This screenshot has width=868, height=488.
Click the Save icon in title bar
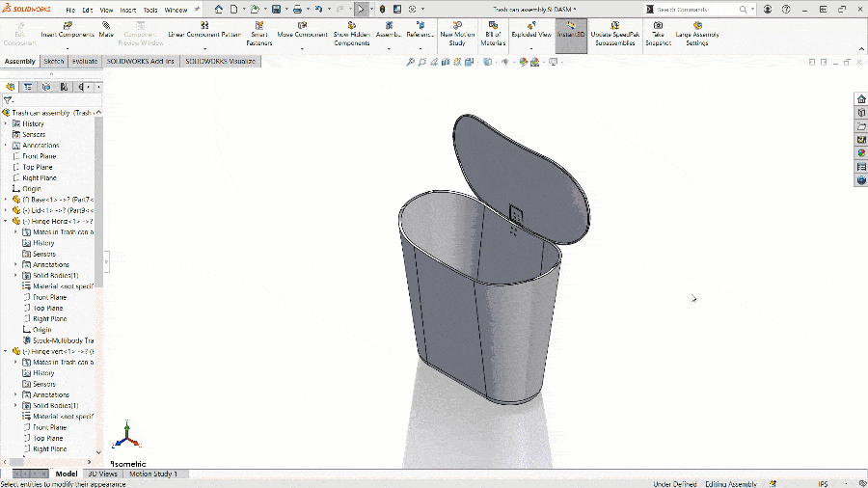(x=277, y=9)
